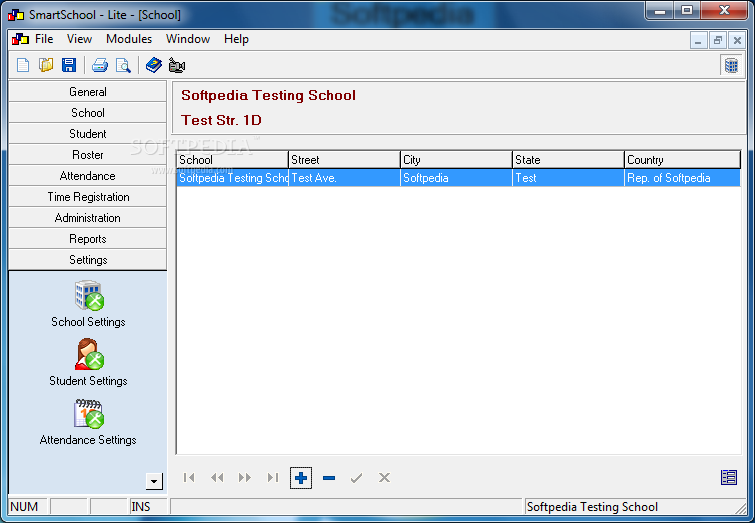Click the Street column header

344,160
